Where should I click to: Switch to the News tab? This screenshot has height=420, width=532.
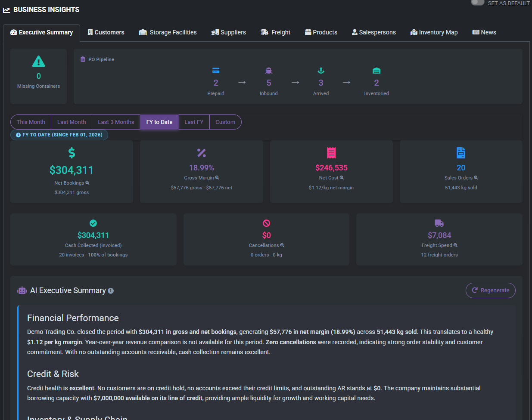tap(484, 33)
